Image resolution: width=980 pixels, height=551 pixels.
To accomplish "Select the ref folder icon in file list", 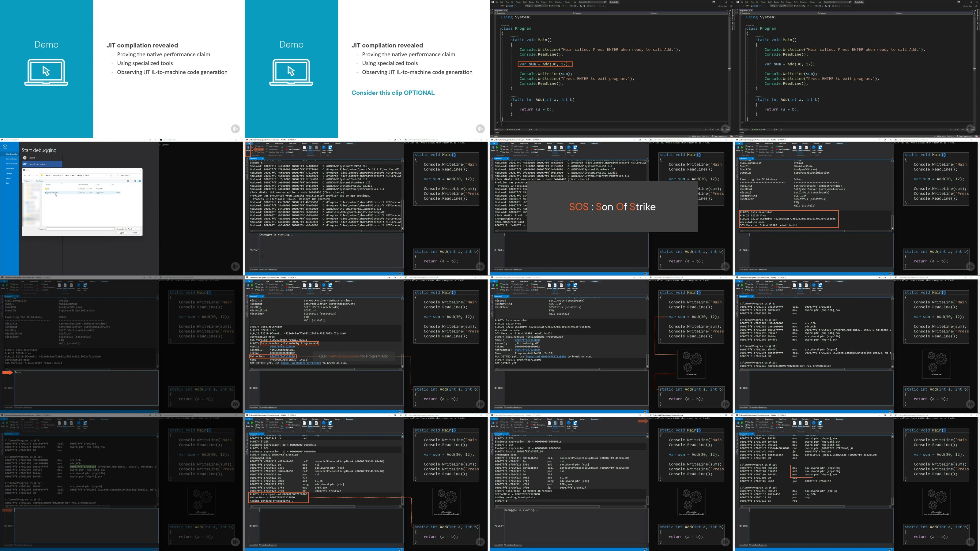I will (x=46, y=189).
